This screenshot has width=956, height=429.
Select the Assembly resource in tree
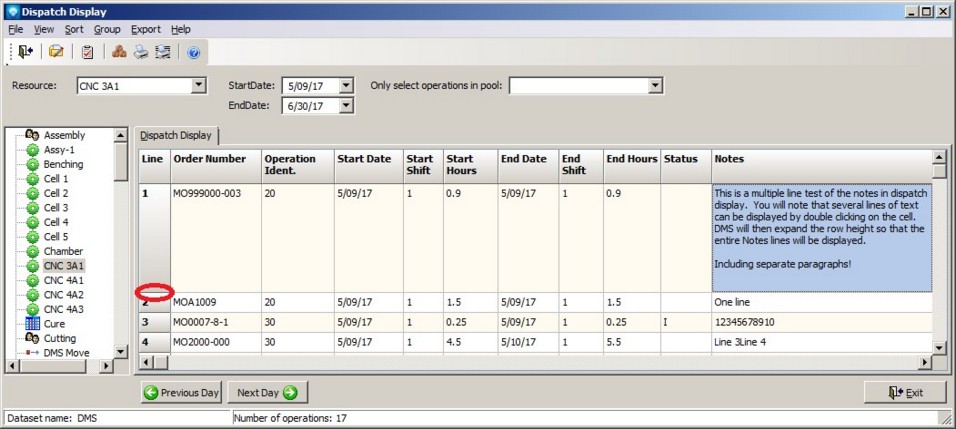pyautogui.click(x=64, y=135)
